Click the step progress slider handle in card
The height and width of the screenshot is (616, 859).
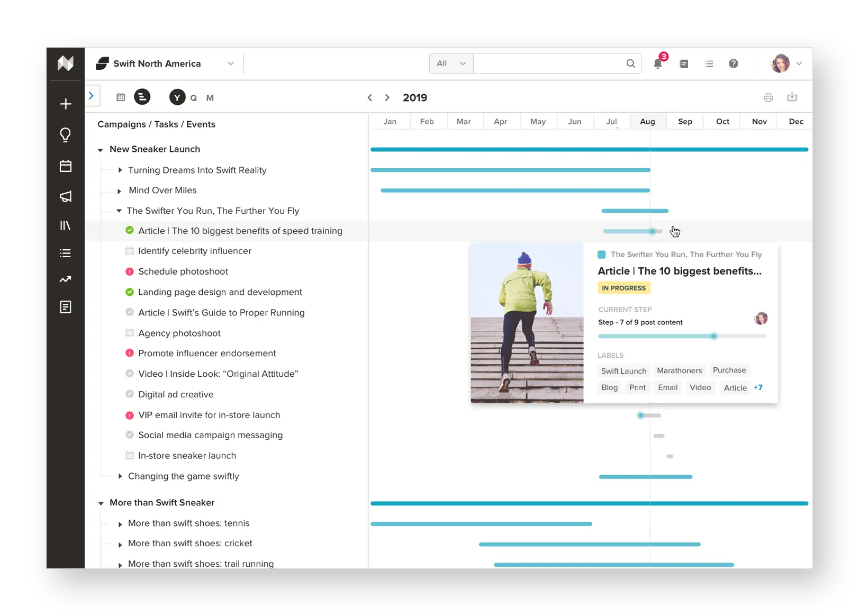(714, 336)
